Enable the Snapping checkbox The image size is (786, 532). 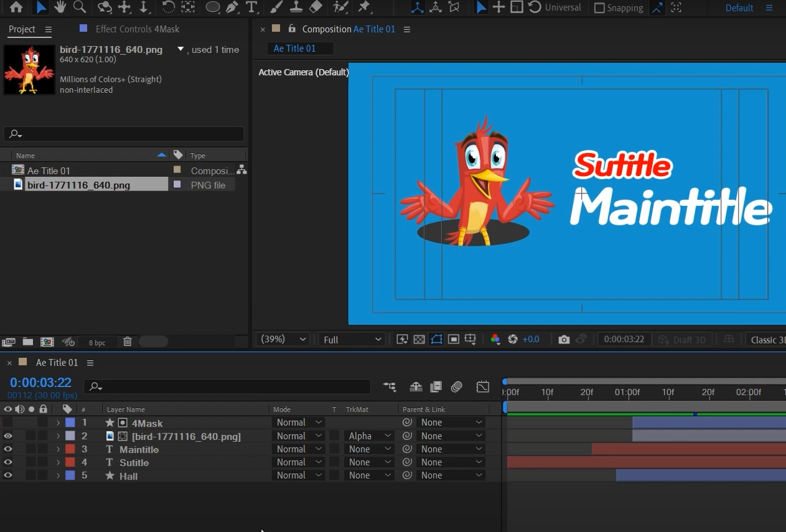point(599,8)
